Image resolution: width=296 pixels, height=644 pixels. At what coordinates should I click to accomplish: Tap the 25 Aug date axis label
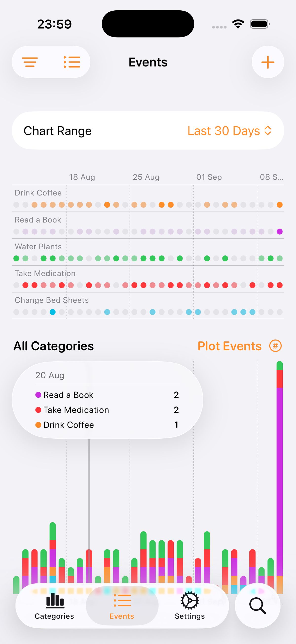pyautogui.click(x=146, y=177)
